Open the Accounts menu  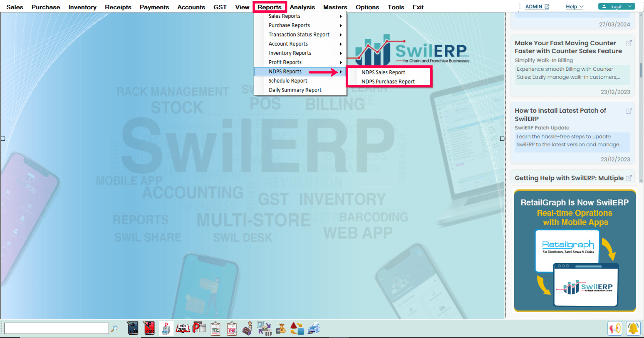point(191,7)
